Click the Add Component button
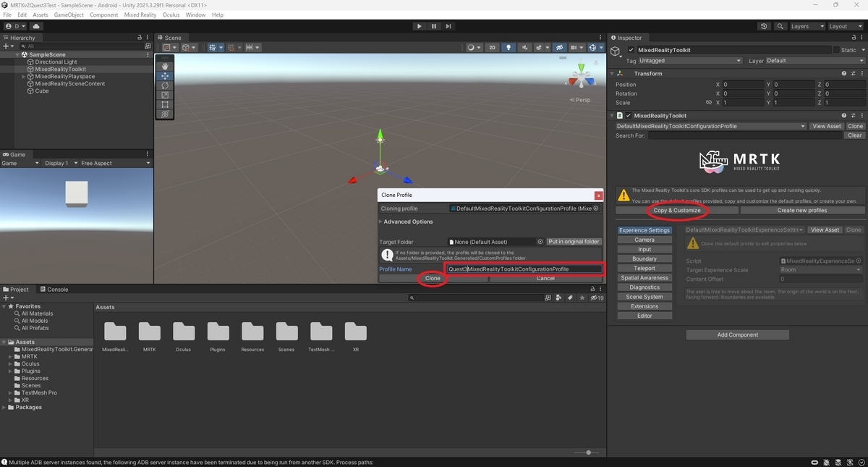The width and height of the screenshot is (868, 467). (738, 335)
